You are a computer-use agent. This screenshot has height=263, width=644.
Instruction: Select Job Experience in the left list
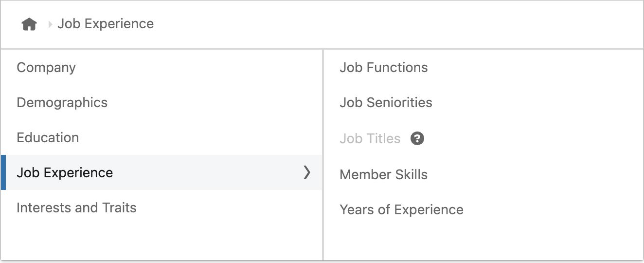coord(161,172)
